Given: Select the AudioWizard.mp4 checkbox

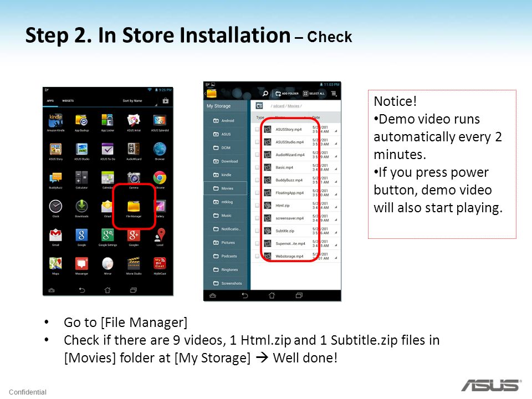Looking at the screenshot, I should [257, 155].
